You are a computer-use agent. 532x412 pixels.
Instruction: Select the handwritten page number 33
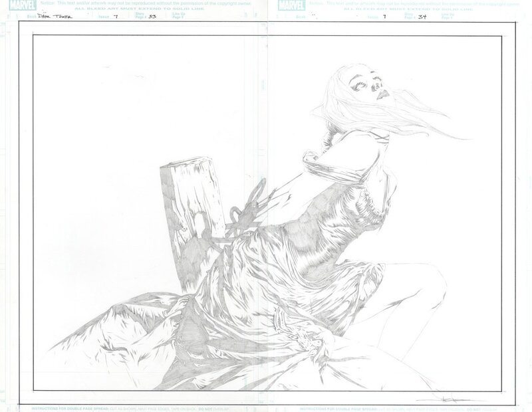152,16
